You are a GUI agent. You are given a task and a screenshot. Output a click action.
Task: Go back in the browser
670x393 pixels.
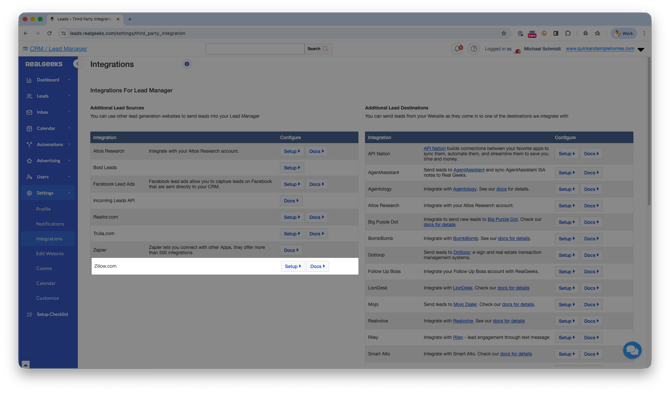[26, 33]
